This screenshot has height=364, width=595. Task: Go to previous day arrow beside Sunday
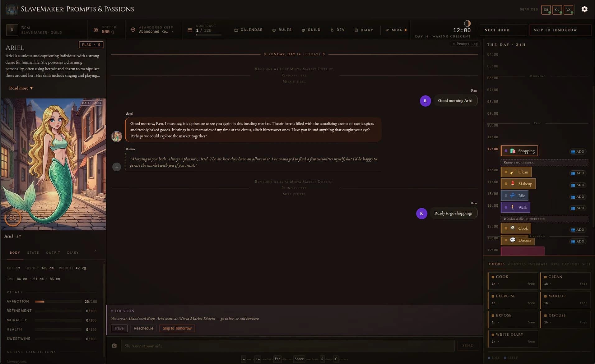(x=265, y=54)
